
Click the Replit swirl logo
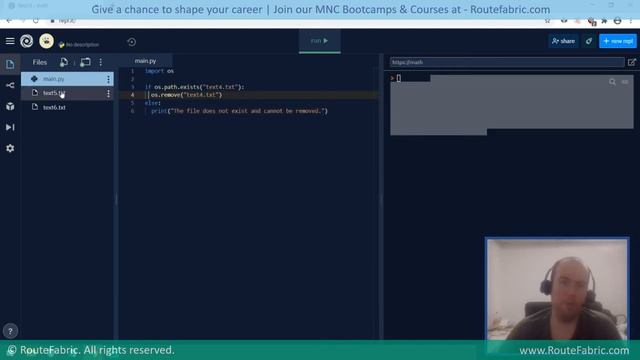tap(27, 41)
